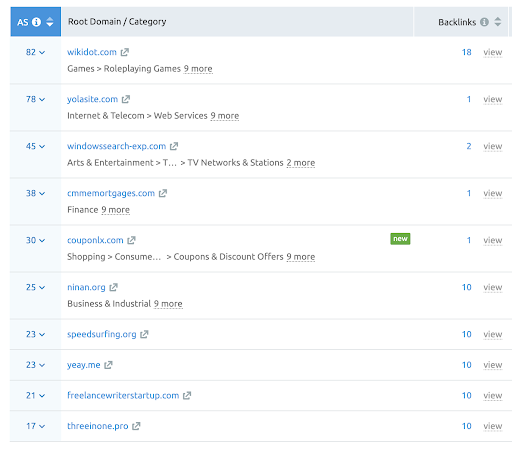512x450 pixels.
Task: Open speedsurfing.org external link icon
Action: (144, 334)
